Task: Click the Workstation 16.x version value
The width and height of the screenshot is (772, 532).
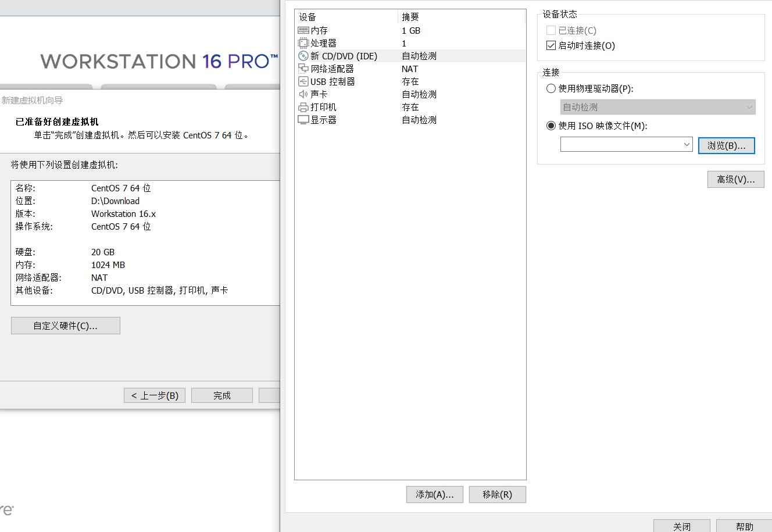Action: [x=123, y=214]
